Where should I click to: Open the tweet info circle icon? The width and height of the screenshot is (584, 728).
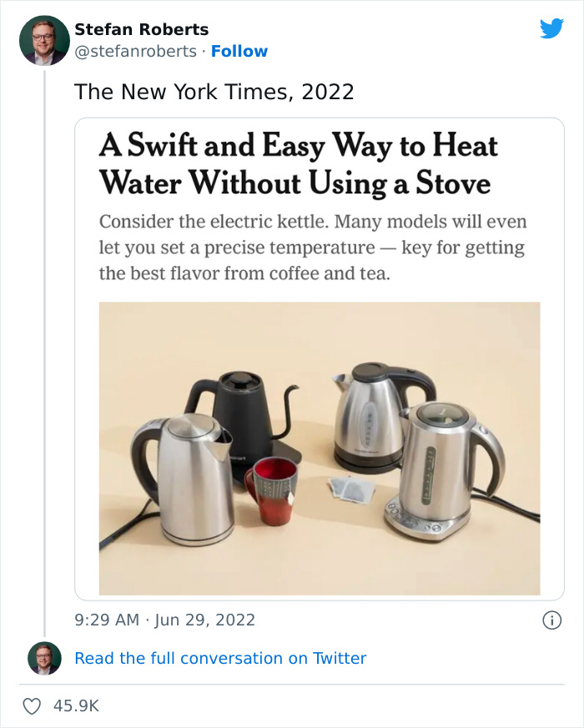pos(551,620)
